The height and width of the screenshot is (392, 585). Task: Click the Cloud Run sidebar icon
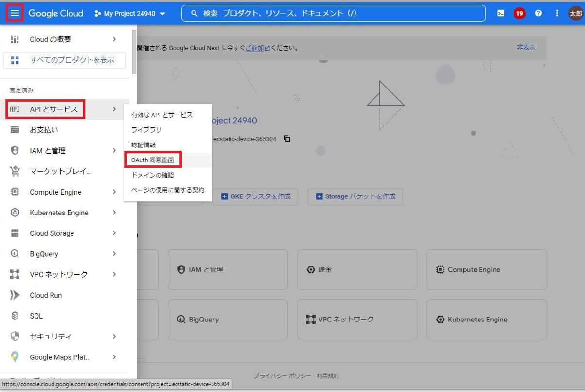(x=15, y=295)
